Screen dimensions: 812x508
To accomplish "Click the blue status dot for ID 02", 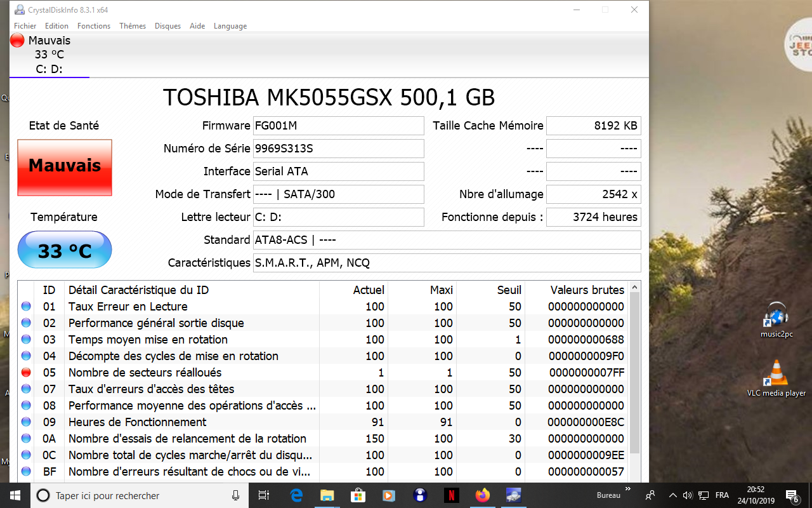I will pyautogui.click(x=26, y=323).
